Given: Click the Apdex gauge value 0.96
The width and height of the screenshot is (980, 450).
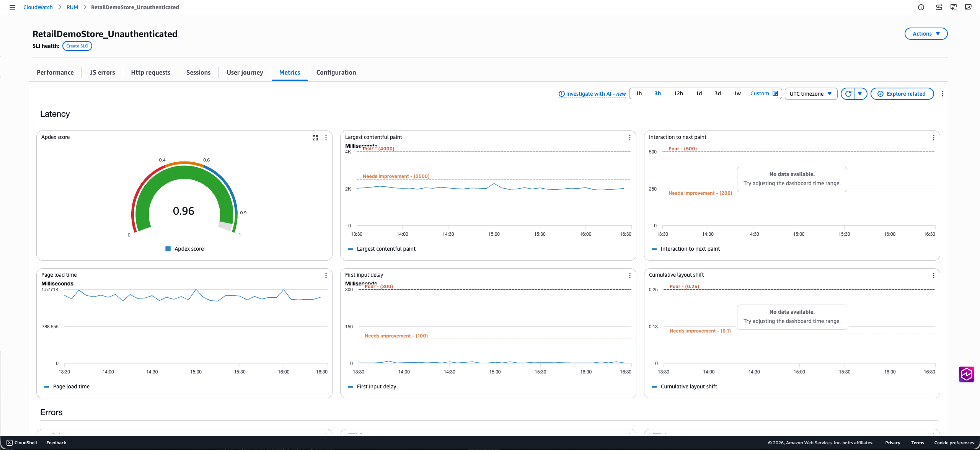Looking at the screenshot, I should pyautogui.click(x=183, y=211).
